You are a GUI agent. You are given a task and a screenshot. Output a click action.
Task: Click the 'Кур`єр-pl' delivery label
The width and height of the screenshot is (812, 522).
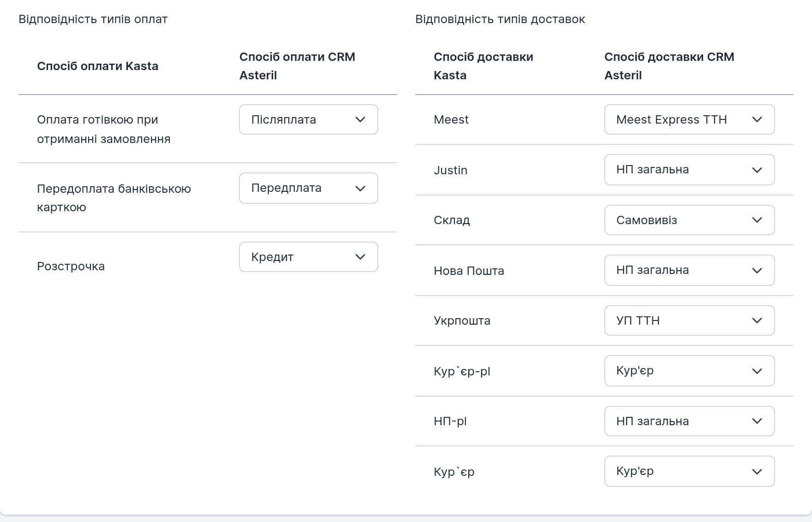[462, 371]
